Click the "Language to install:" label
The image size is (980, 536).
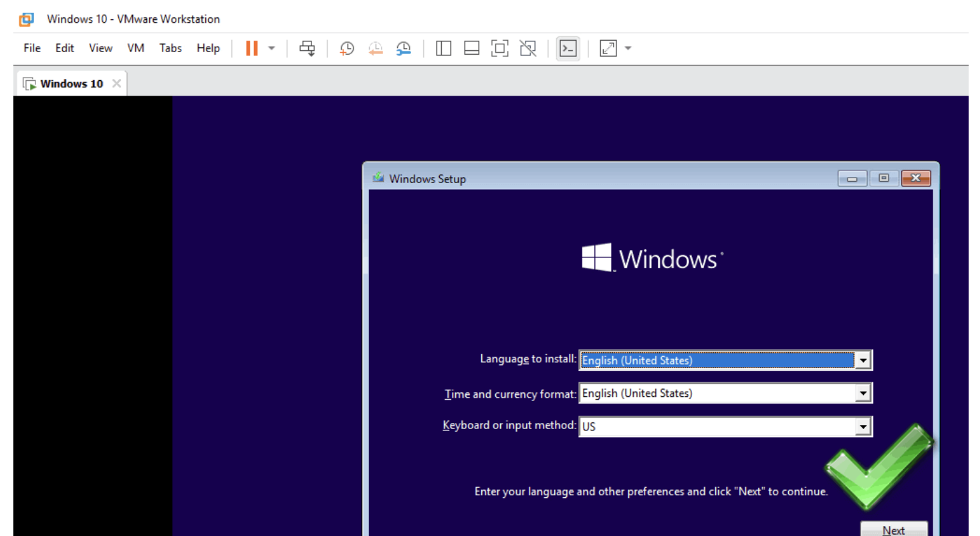coord(528,359)
